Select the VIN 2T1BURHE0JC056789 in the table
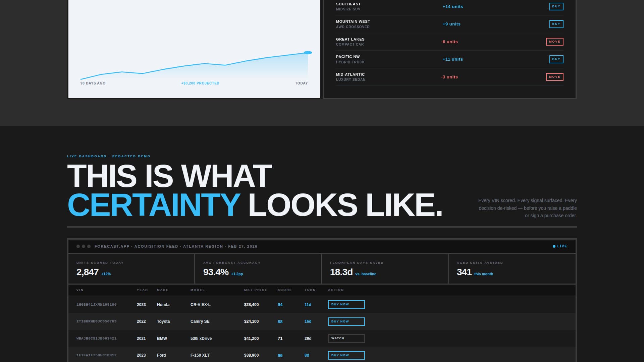644x362 pixels. pyautogui.click(x=96, y=321)
